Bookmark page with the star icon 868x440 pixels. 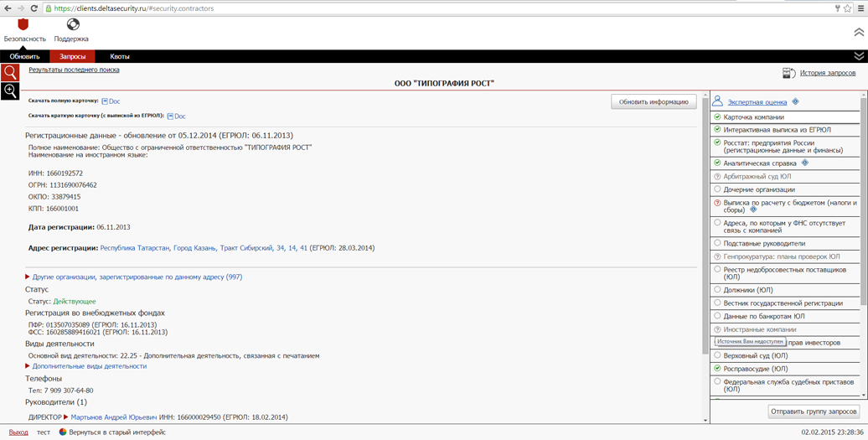847,8
